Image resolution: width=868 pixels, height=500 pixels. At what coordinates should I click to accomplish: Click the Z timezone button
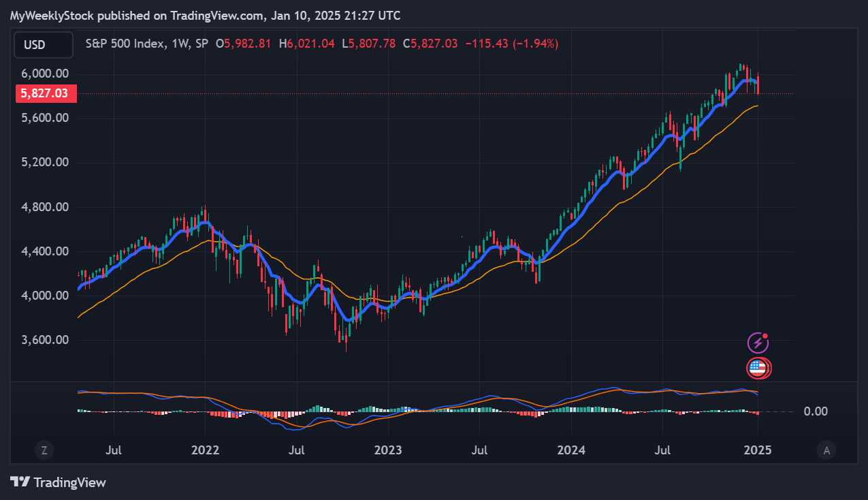[x=44, y=450]
